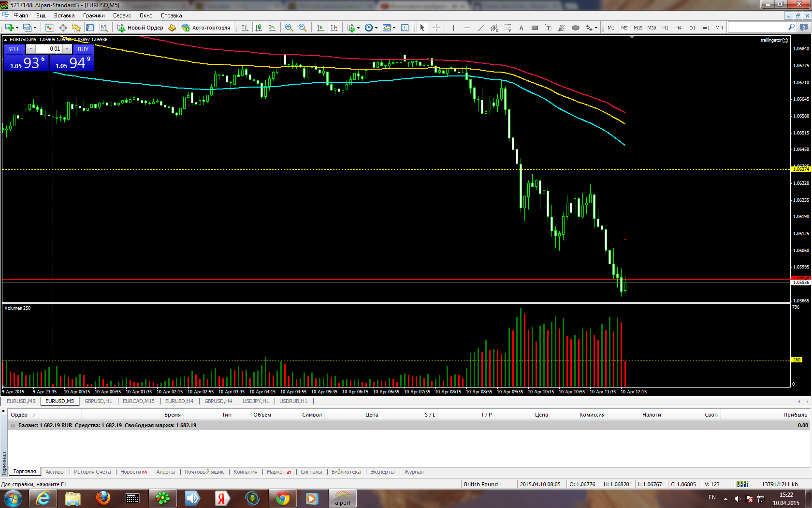Click the MetaEditor yellow book icon
Image resolution: width=812 pixels, height=508 pixels.
(172, 28)
